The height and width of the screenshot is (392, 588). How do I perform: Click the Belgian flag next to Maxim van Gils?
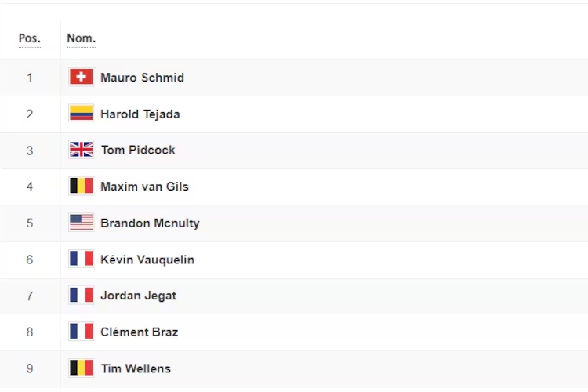point(81,186)
